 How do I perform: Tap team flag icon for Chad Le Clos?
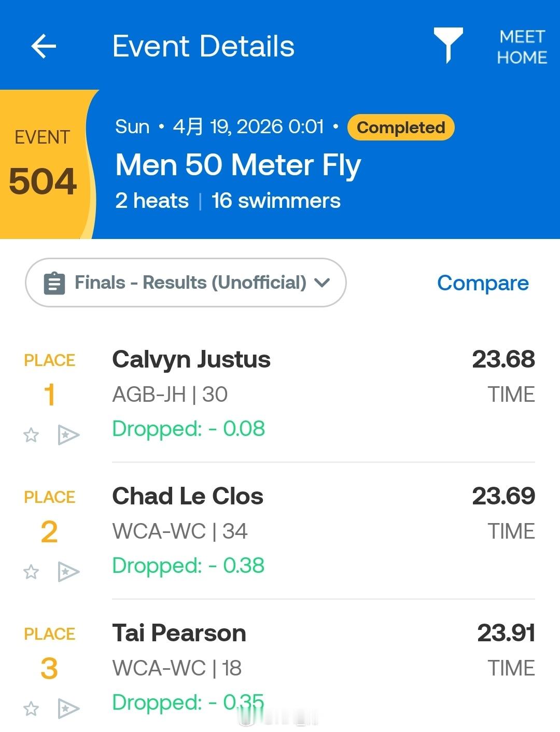[x=68, y=572]
